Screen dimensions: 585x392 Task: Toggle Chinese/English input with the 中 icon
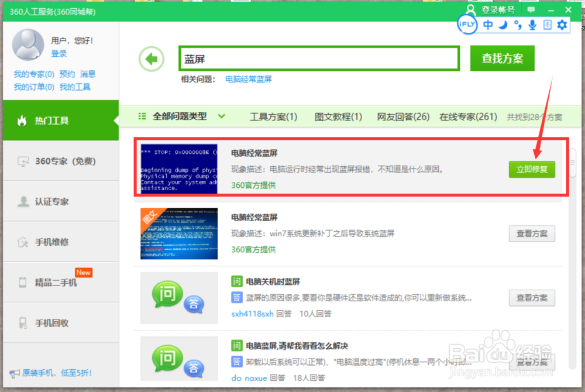click(x=488, y=25)
